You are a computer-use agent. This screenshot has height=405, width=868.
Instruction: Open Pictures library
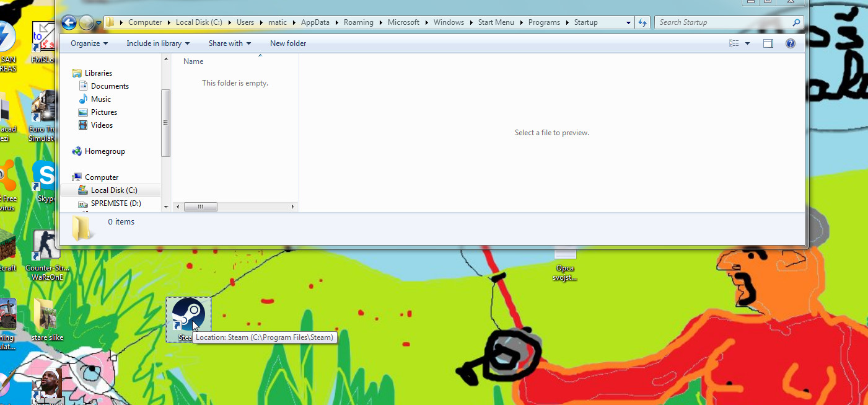[104, 112]
